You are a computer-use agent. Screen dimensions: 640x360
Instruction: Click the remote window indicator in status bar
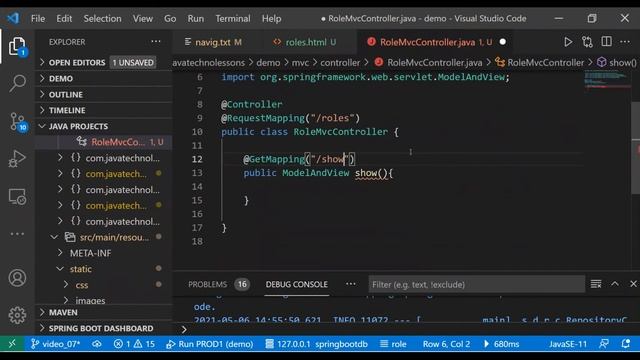coord(12,344)
